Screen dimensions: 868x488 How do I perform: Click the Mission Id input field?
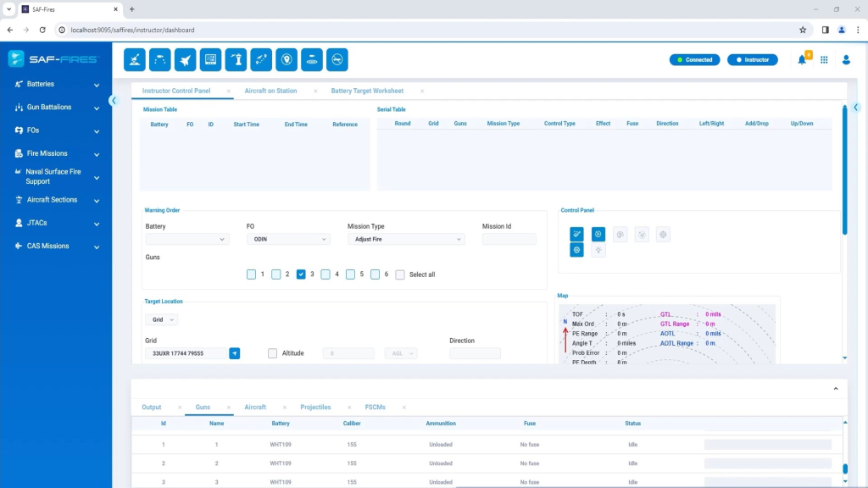pyautogui.click(x=509, y=240)
